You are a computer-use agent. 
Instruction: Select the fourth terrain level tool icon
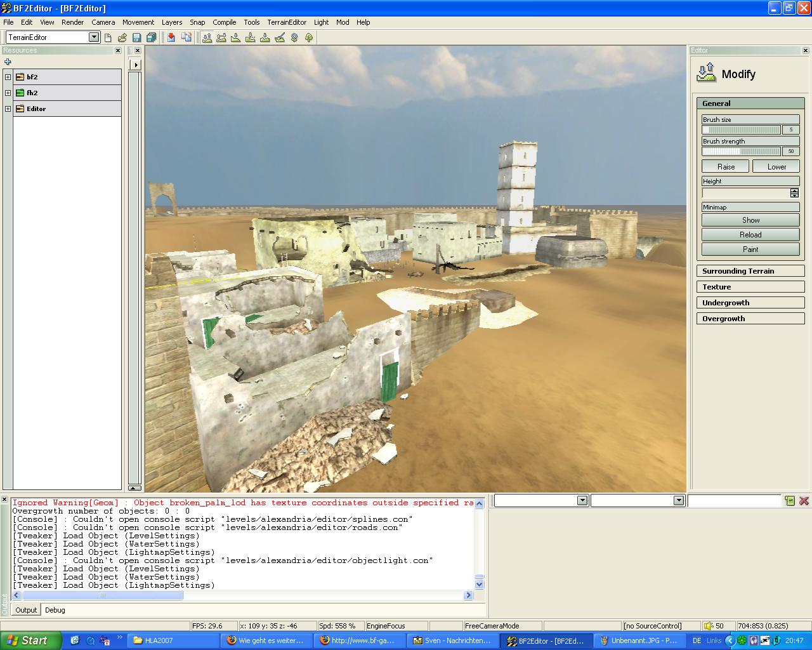tap(250, 37)
